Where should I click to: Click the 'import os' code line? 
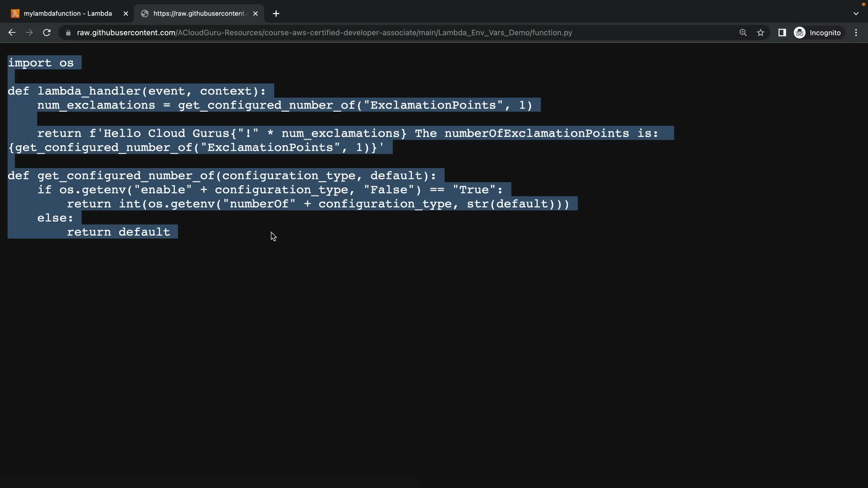point(41,63)
